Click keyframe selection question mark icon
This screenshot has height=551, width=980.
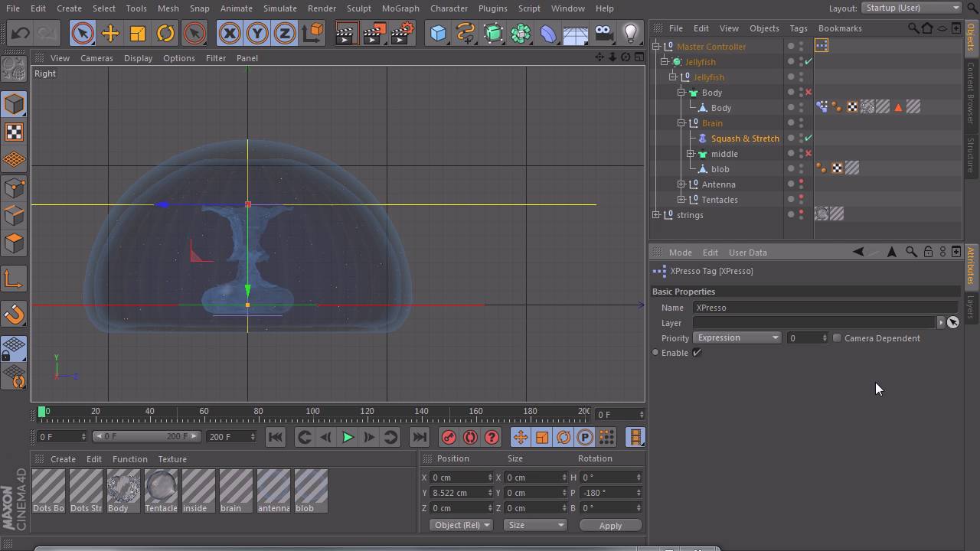click(492, 437)
